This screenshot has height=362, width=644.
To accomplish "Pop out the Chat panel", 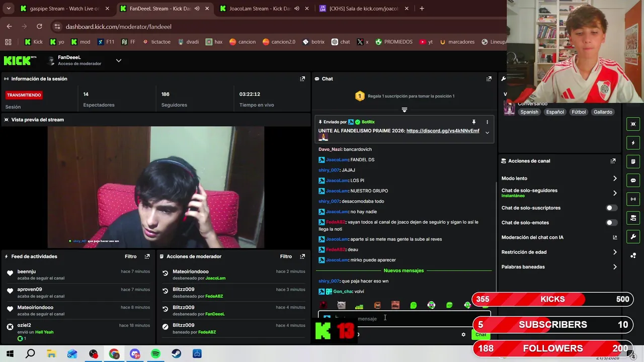I will (489, 79).
